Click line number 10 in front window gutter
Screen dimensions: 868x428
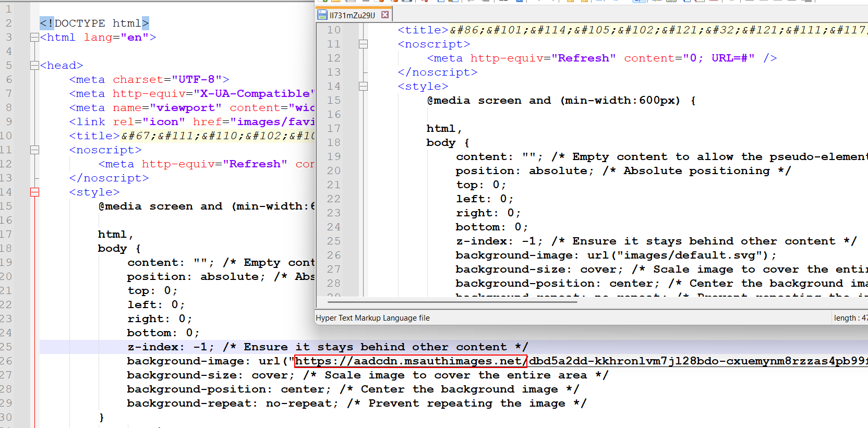pyautogui.click(x=334, y=30)
